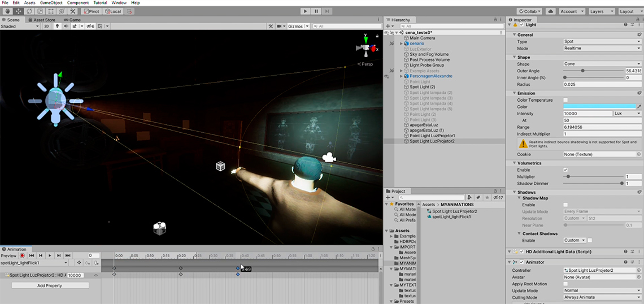Click the animation record button
Viewport: 644px width, 304px height.
coord(23,255)
